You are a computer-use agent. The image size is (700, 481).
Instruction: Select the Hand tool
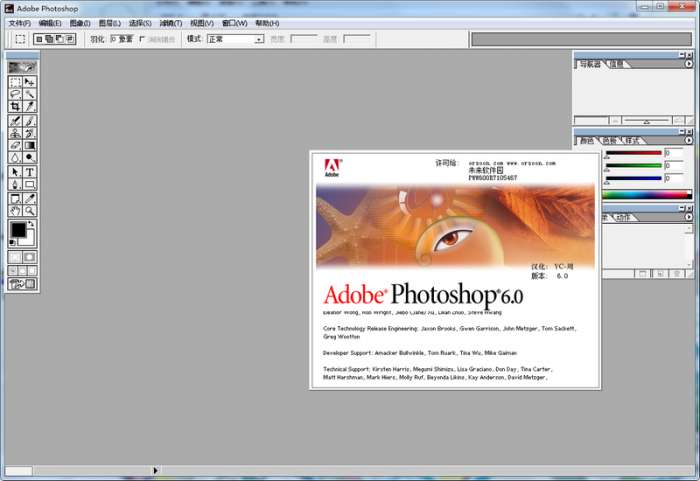pos(15,211)
